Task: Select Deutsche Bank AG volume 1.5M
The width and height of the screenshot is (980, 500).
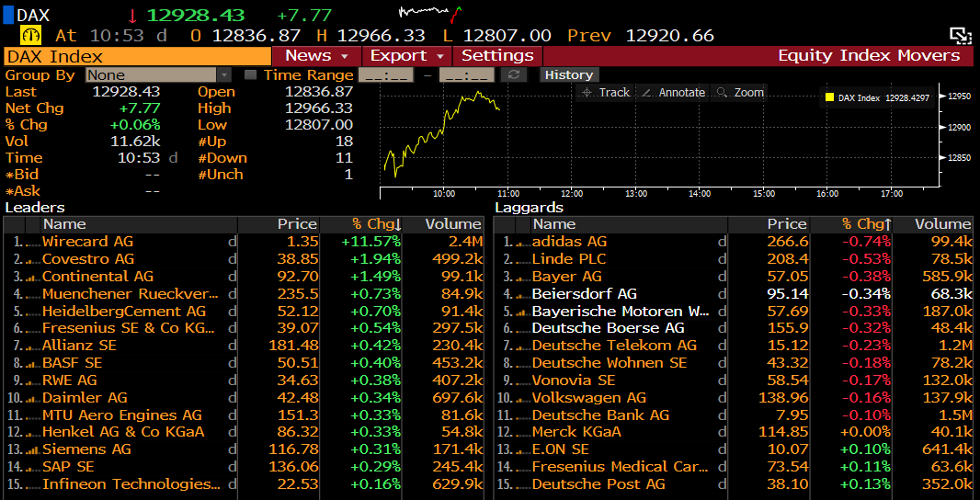Action: [x=953, y=415]
